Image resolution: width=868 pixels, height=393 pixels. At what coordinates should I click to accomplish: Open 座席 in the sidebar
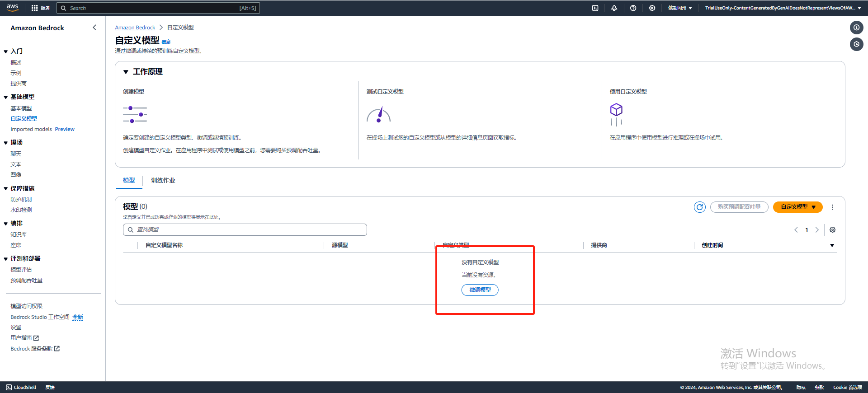click(16, 245)
